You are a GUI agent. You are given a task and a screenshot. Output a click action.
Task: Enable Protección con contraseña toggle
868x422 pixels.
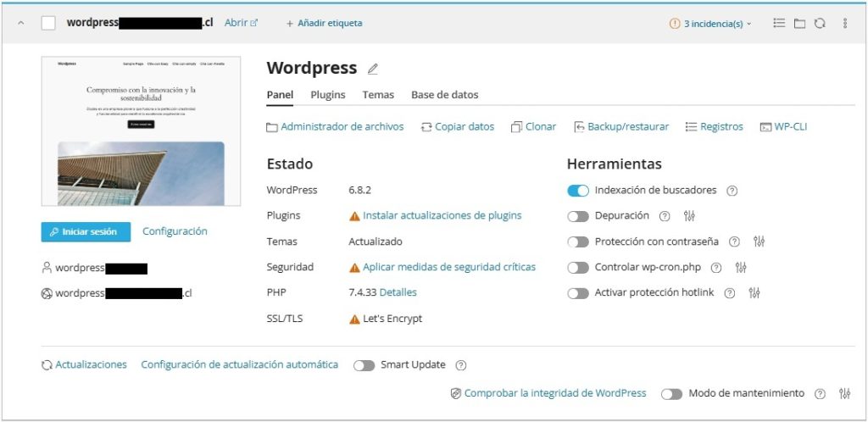click(x=578, y=242)
